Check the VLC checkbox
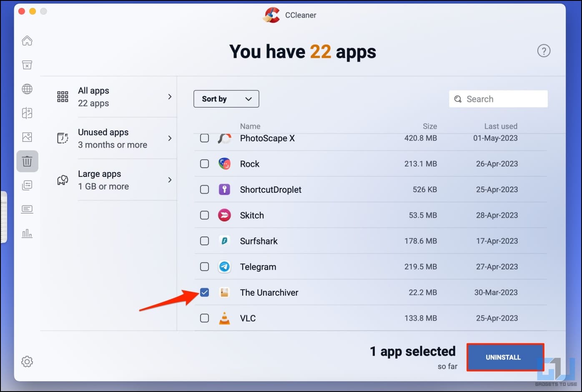Viewport: 582px width, 392px height. pos(204,318)
